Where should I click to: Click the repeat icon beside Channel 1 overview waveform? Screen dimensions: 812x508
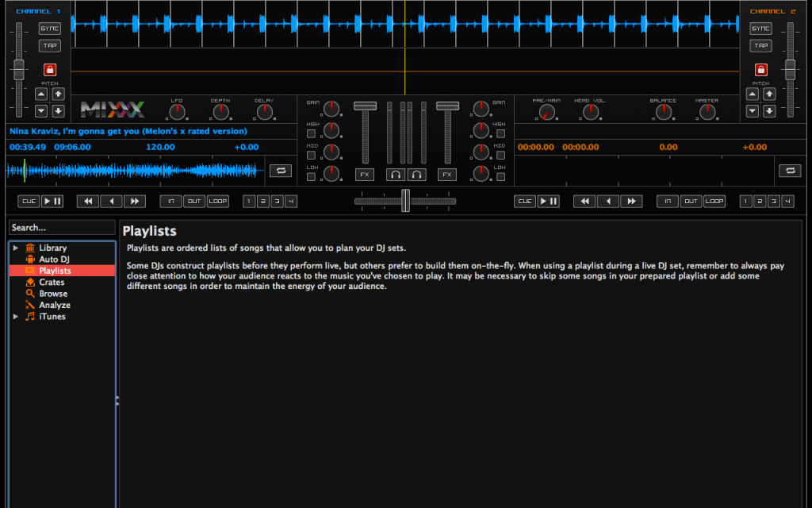[x=280, y=171]
